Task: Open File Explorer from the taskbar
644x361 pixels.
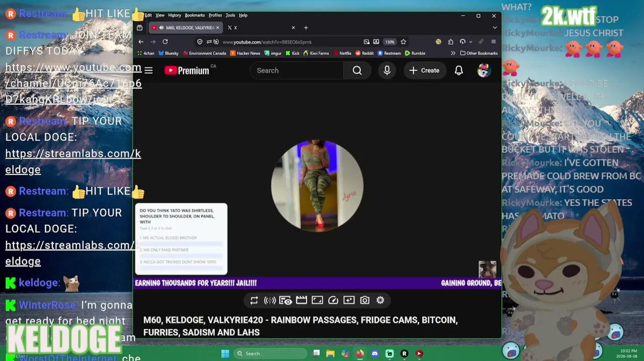Action: click(x=330, y=353)
